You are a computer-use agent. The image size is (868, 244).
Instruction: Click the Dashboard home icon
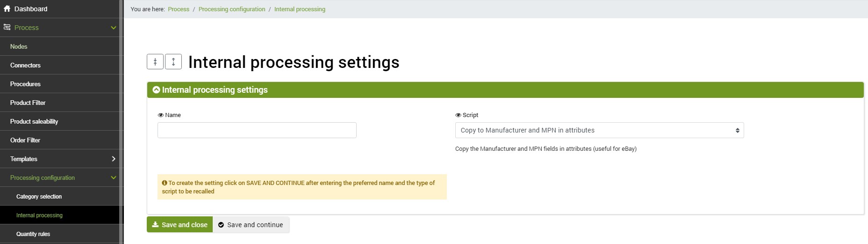(7, 8)
